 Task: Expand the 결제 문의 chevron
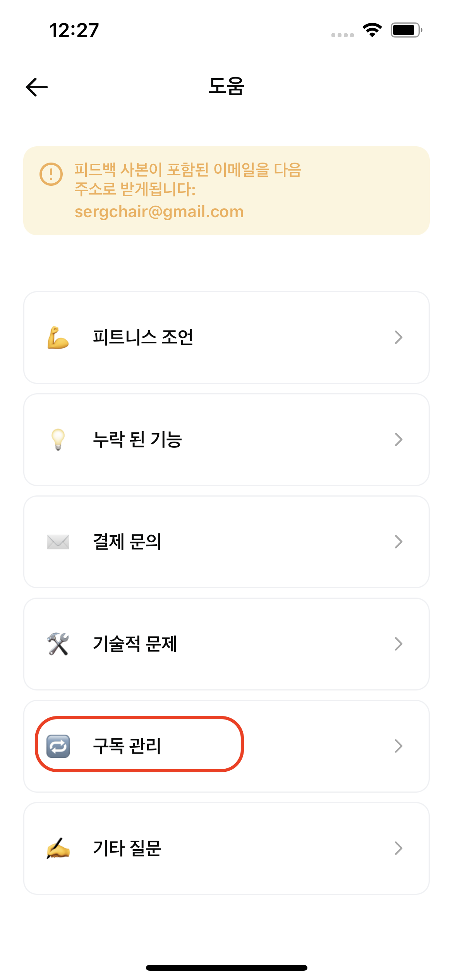pyautogui.click(x=398, y=542)
